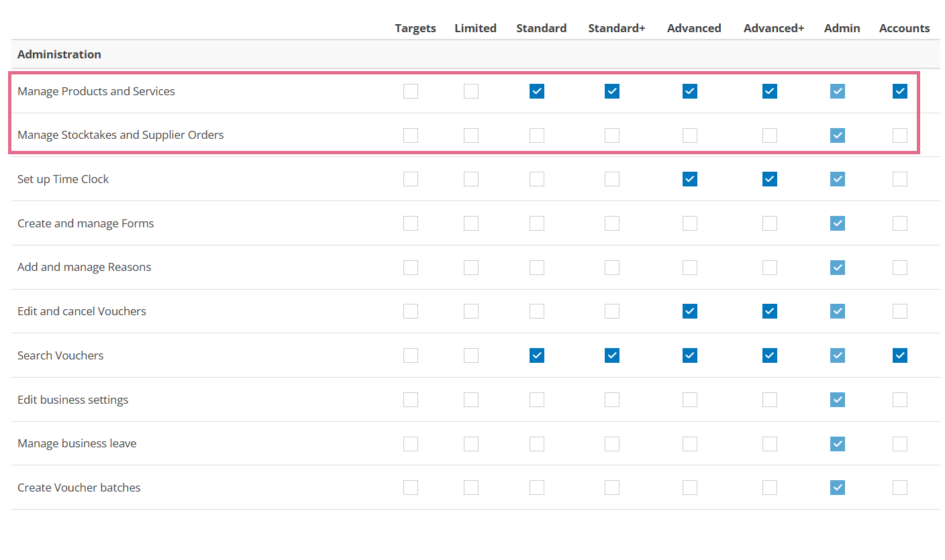Select the Set up Time Clock row label
The image size is (945, 560).
tap(62, 179)
